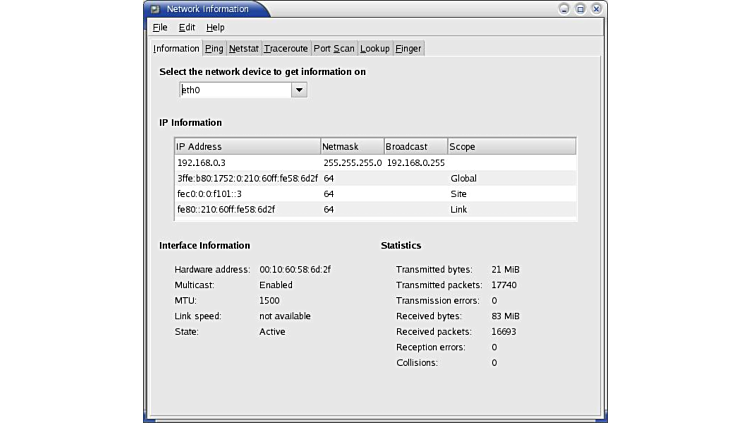Click the Network Information window menu icon
Viewport: 752px width, 423px height.
(155, 8)
